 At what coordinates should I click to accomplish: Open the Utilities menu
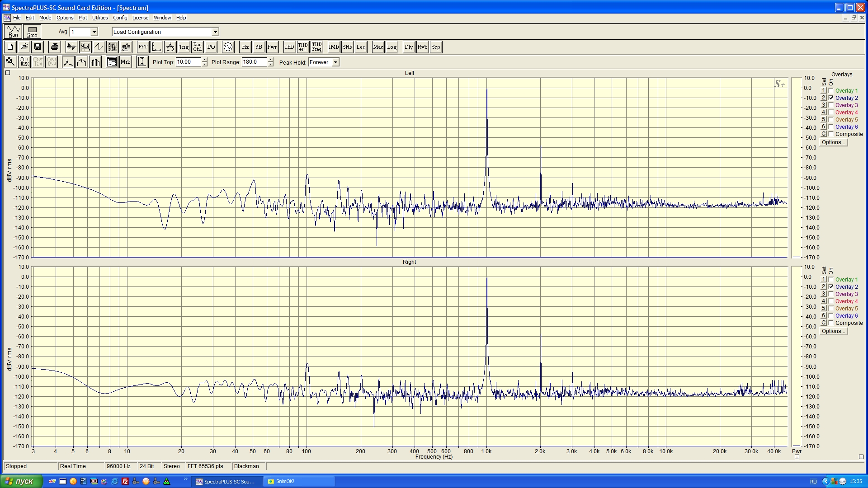(x=100, y=18)
